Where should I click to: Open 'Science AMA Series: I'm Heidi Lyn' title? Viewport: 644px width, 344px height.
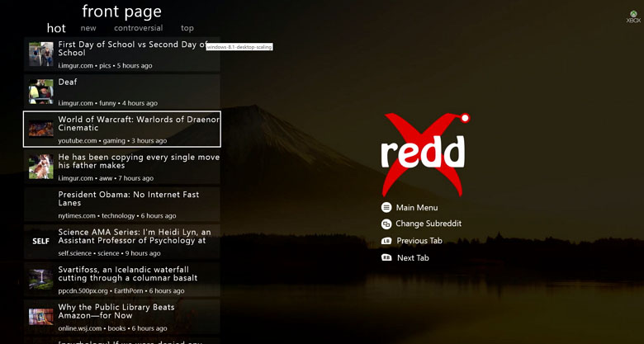pyautogui.click(x=135, y=237)
